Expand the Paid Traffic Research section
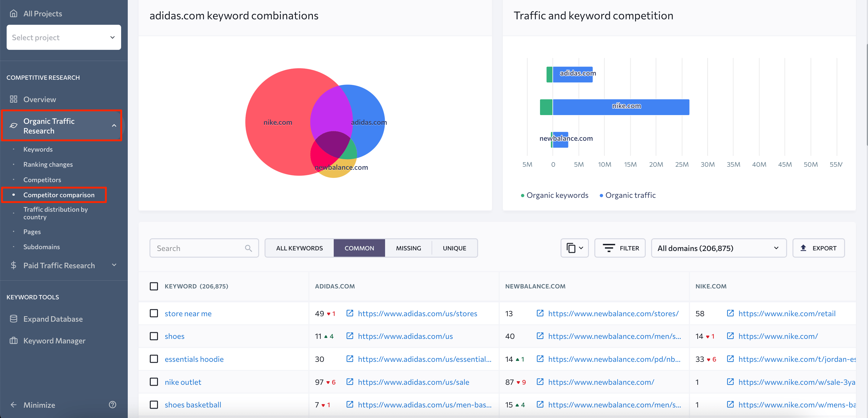 [114, 265]
